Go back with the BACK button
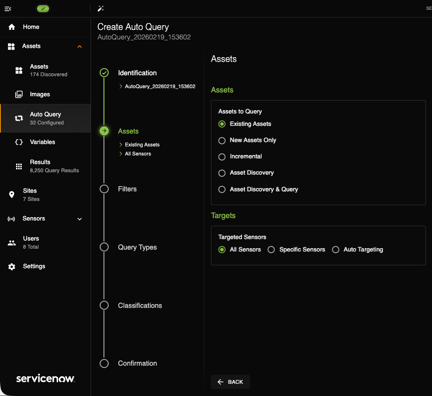Image resolution: width=432 pixels, height=396 pixels. pos(230,382)
